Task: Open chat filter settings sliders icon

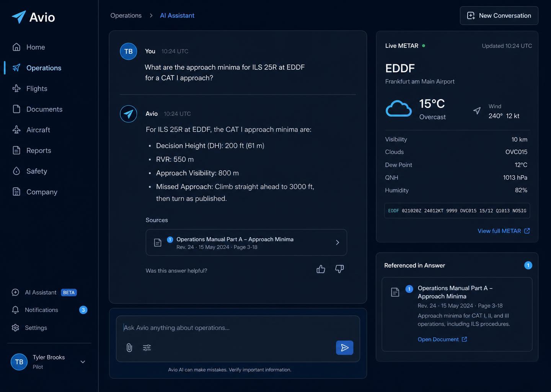Action: pyautogui.click(x=147, y=348)
